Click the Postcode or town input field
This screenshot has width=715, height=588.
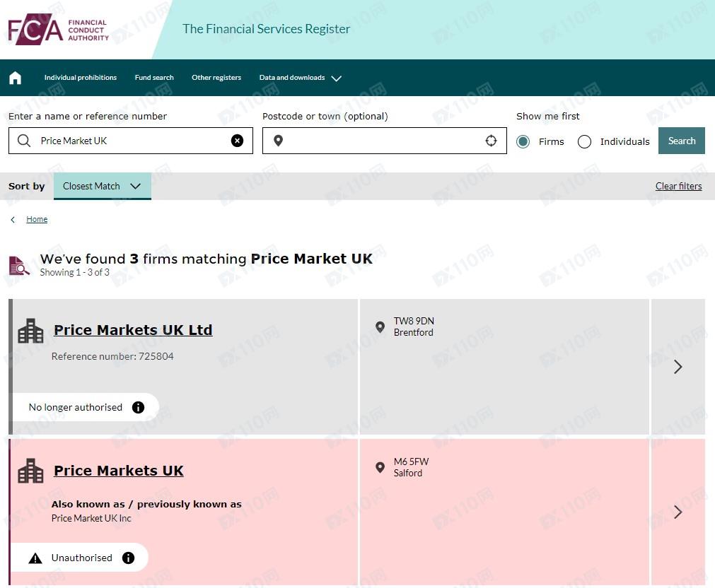[382, 141]
